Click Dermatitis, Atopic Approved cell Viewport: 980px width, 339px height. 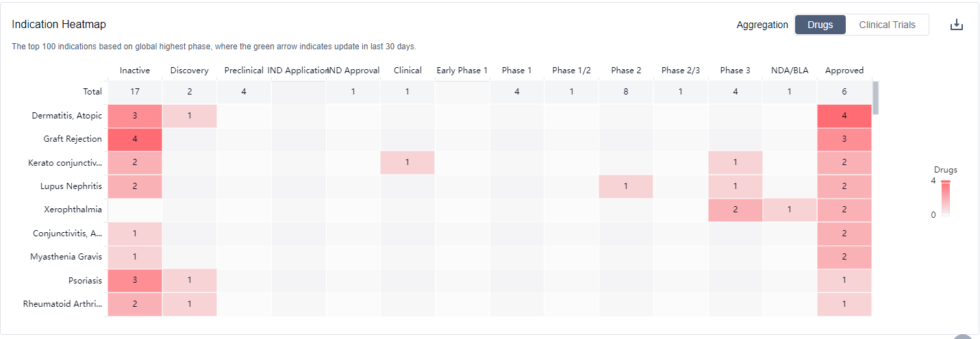844,116
